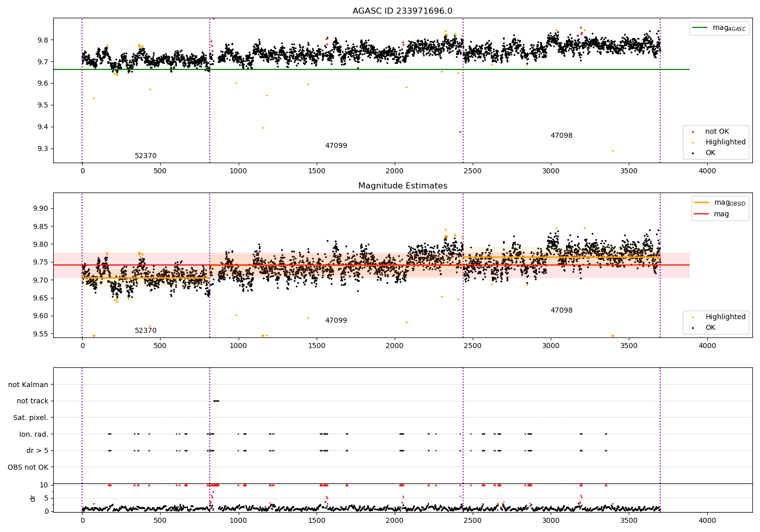This screenshot has height=532, width=760.
Task: Click the black 'not track' markers in bottom plot
Action: [216, 401]
